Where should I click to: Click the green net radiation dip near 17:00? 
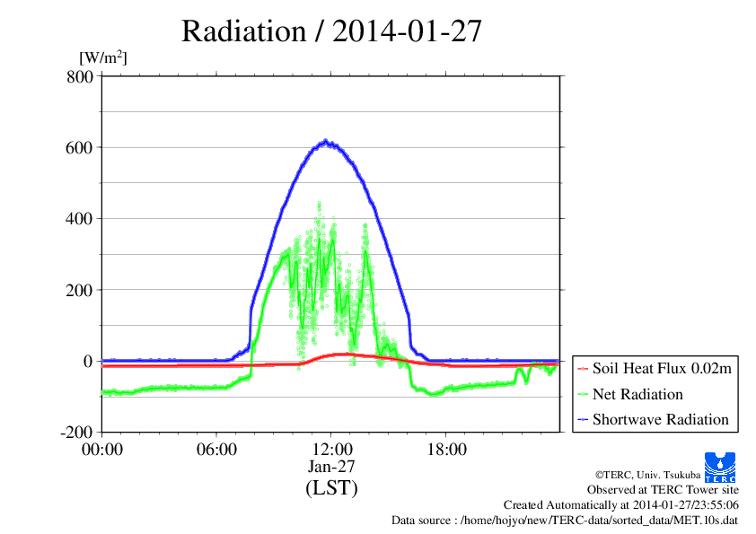coord(433,393)
